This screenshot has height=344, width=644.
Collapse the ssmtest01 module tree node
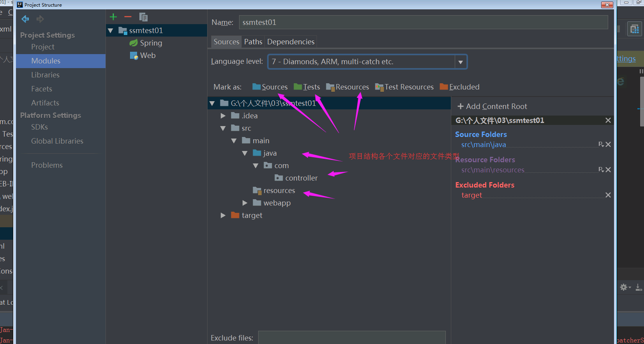(x=111, y=30)
